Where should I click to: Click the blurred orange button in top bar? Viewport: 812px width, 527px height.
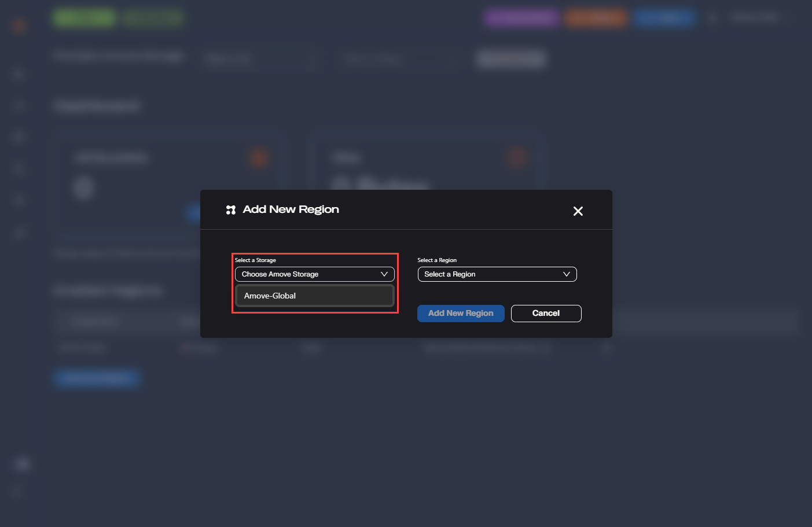tap(596, 18)
